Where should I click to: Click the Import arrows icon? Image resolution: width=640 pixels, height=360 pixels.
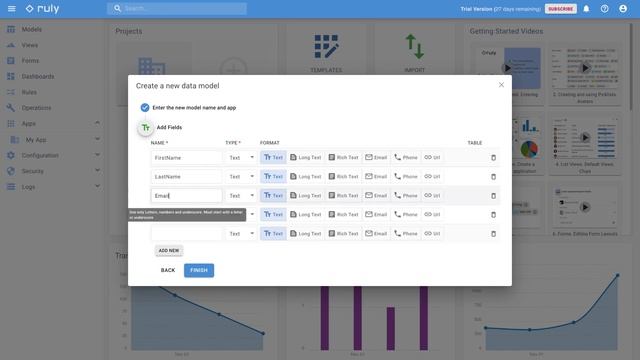pyautogui.click(x=415, y=46)
